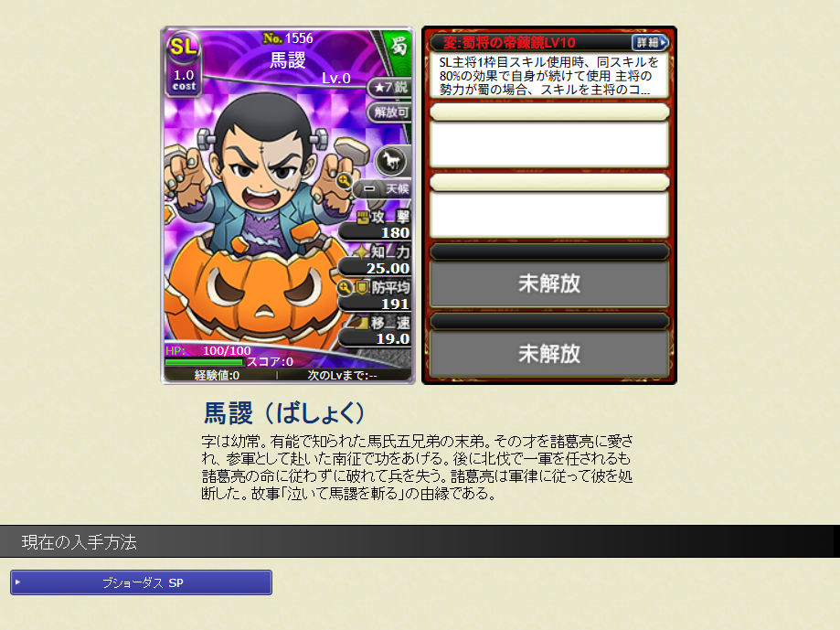The image size is (840, 630).
Task: Click the empty second skill slot
Action: tap(549, 144)
